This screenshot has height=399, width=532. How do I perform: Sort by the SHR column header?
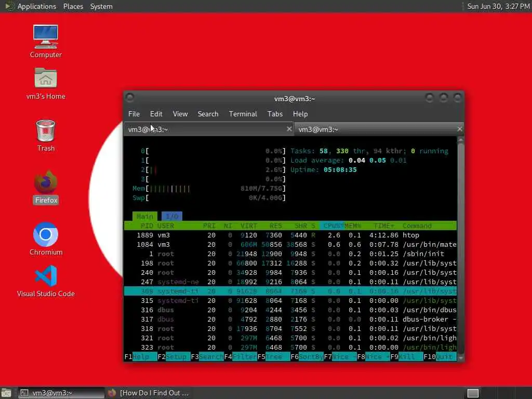pyautogui.click(x=301, y=225)
